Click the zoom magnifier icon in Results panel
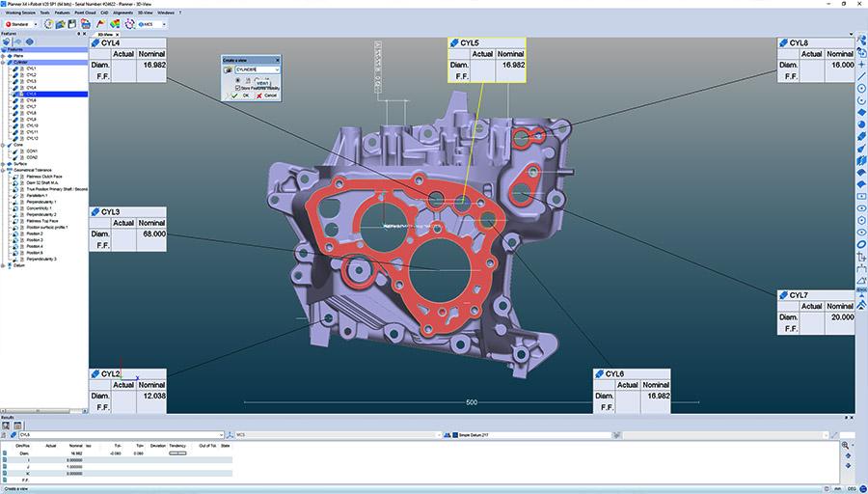868x494 pixels. coord(846,446)
